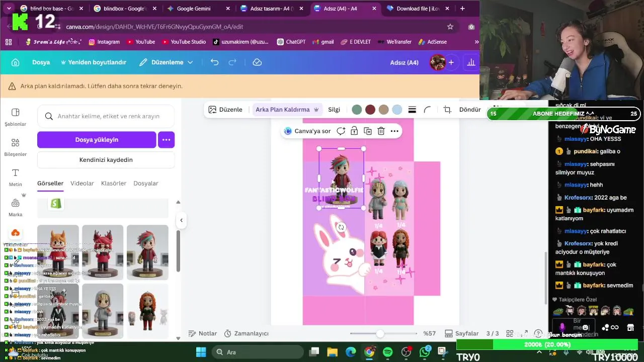Viewport: 644px width, 362px height.
Task: Open more upload options menu
Action: pos(167,140)
